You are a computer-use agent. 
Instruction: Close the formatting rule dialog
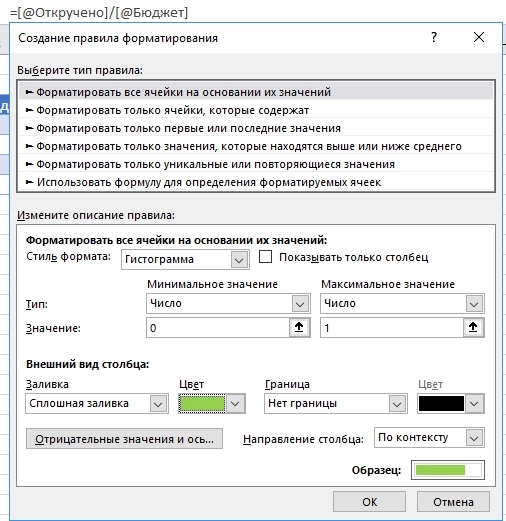479,37
